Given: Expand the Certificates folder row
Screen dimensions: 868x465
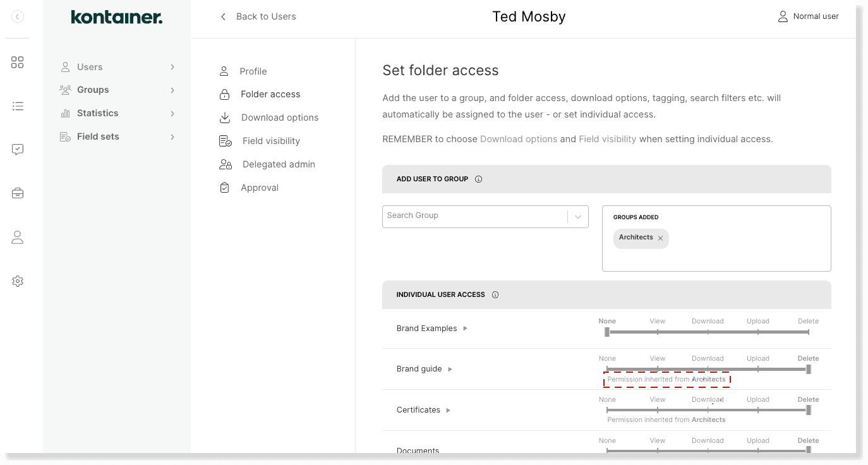Looking at the screenshot, I should coord(448,410).
